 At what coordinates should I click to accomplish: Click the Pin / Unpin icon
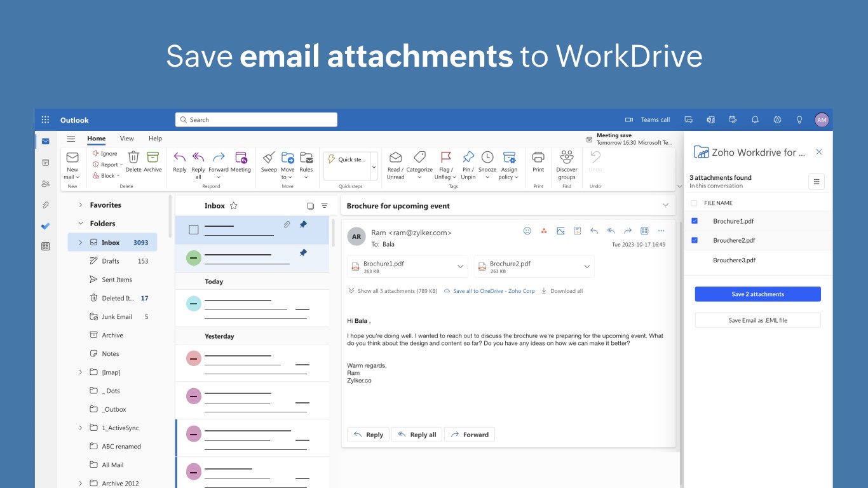468,157
